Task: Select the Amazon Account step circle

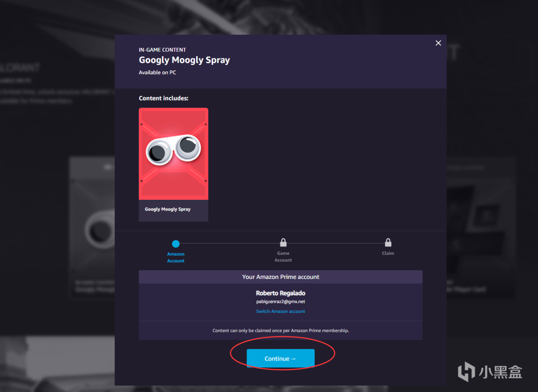Action: pos(176,244)
